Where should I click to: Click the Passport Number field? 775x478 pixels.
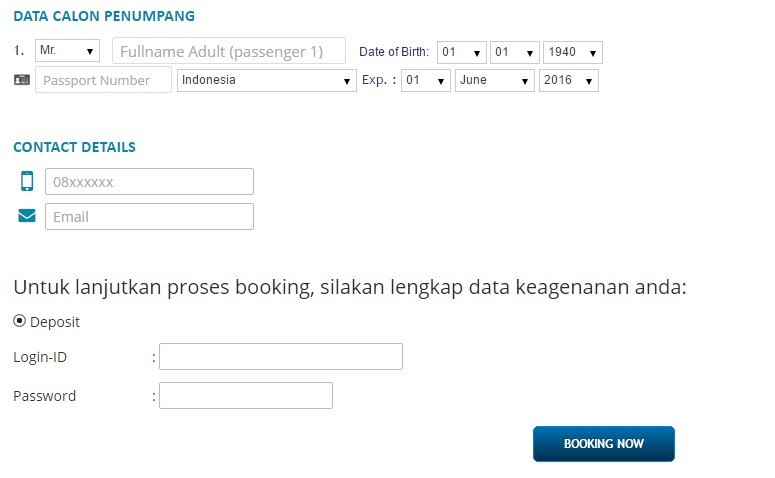tap(103, 80)
